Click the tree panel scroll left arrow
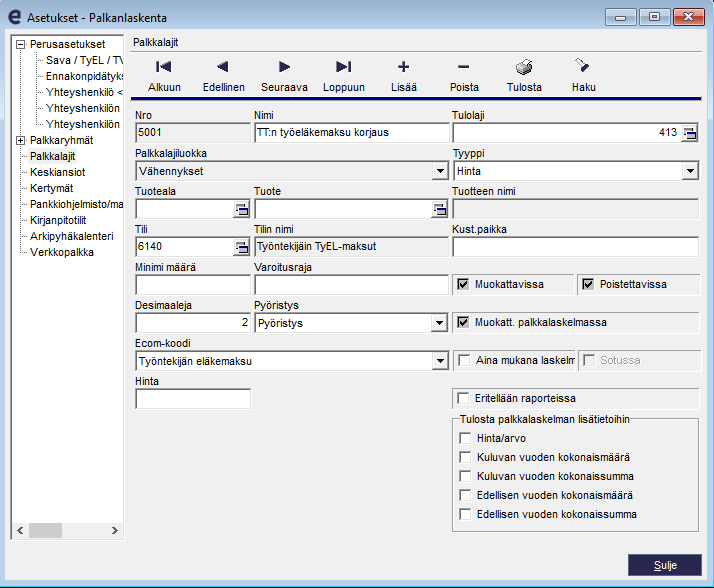Viewport: 714px width, 588px height. tap(20, 531)
